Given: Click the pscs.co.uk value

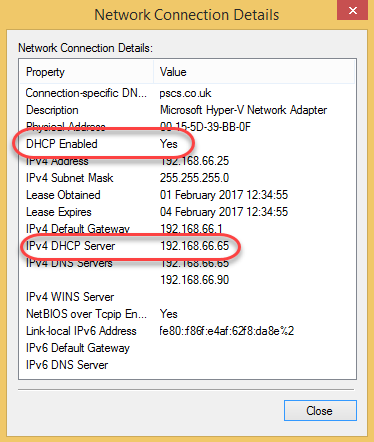Looking at the screenshot, I should click(185, 93).
